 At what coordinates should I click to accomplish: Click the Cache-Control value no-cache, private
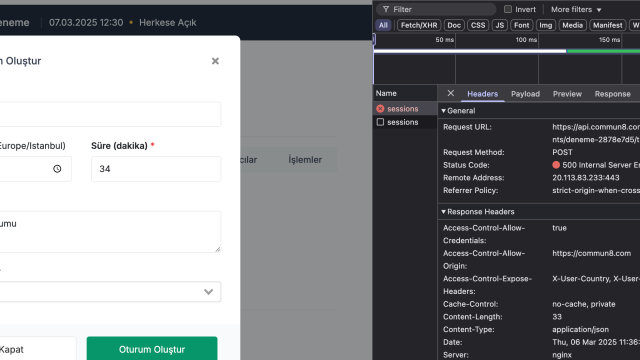point(584,304)
